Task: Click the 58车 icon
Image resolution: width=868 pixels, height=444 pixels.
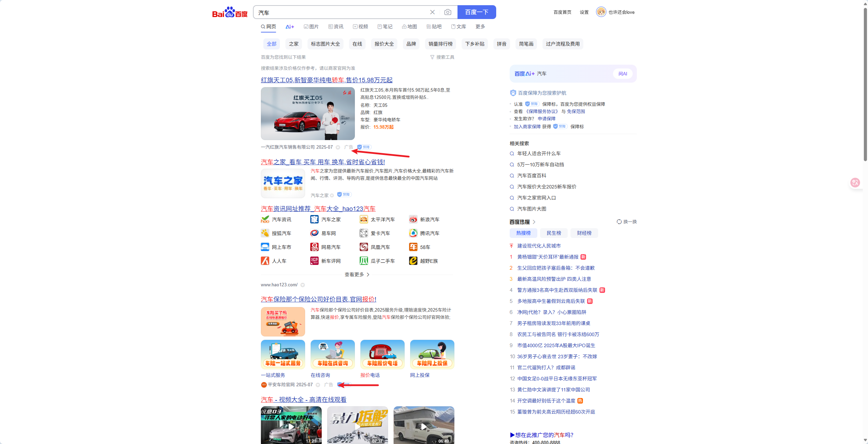Action: click(413, 247)
